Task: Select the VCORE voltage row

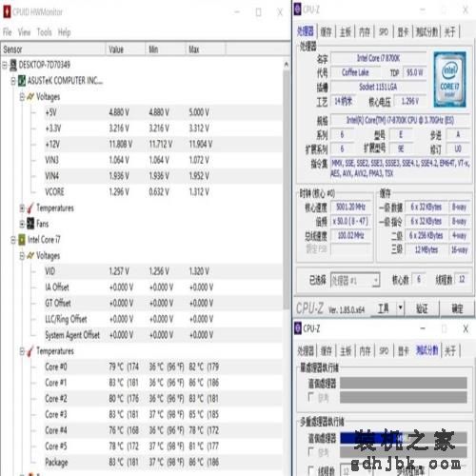Action: (163, 191)
